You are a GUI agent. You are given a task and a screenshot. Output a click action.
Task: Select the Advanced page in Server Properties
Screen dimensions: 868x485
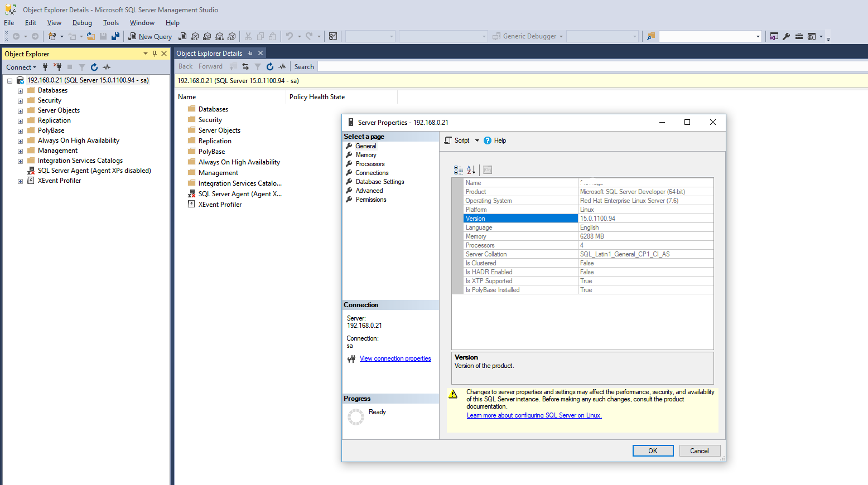(368, 190)
